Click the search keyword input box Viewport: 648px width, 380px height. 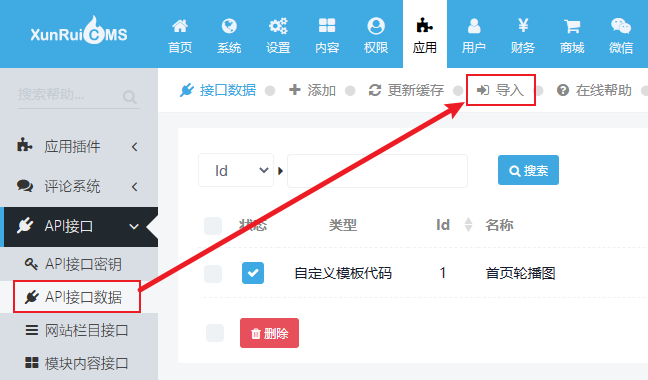pos(377,171)
